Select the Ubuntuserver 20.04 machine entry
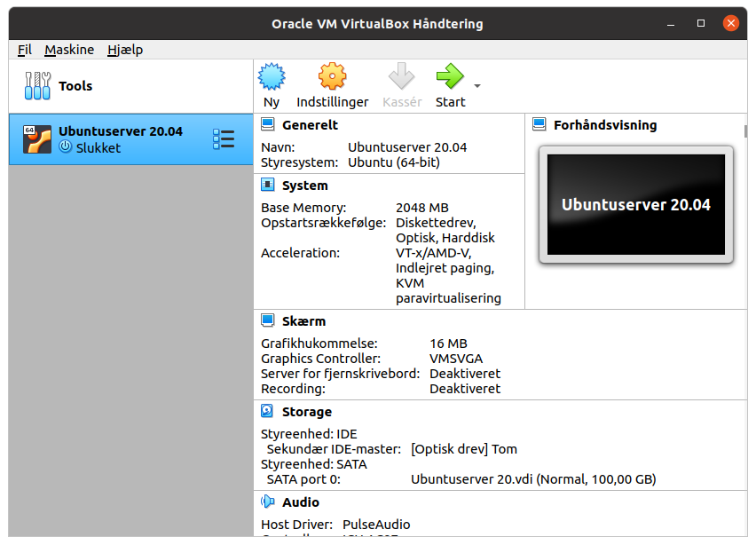Screen dimensions: 756x545 130,139
